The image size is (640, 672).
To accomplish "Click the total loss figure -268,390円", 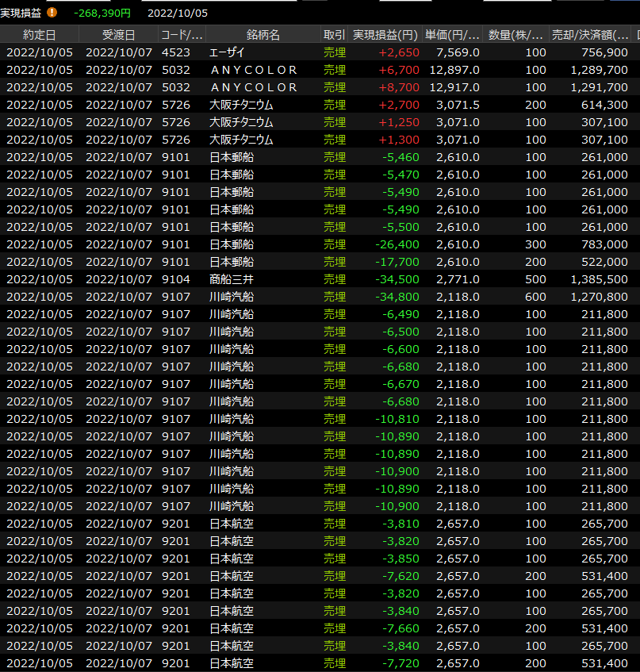I will pyautogui.click(x=102, y=13).
